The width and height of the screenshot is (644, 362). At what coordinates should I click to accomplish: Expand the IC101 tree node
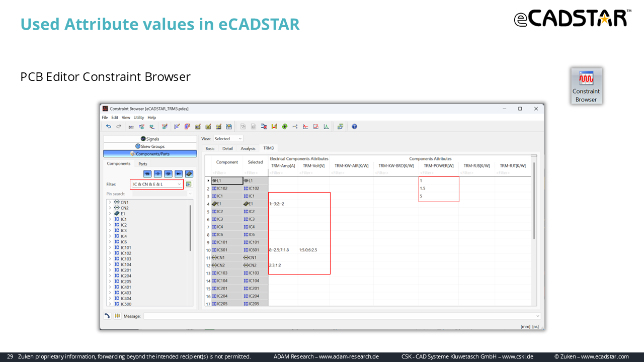[110, 247]
